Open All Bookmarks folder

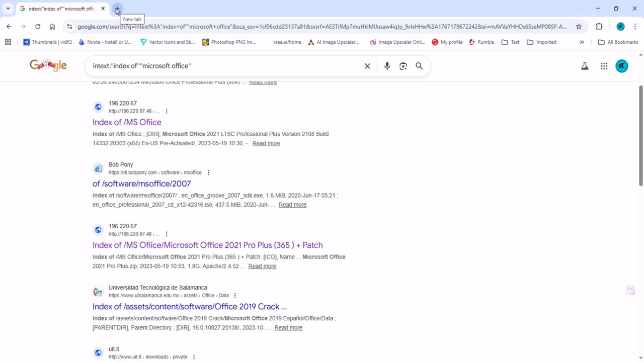[618, 42]
